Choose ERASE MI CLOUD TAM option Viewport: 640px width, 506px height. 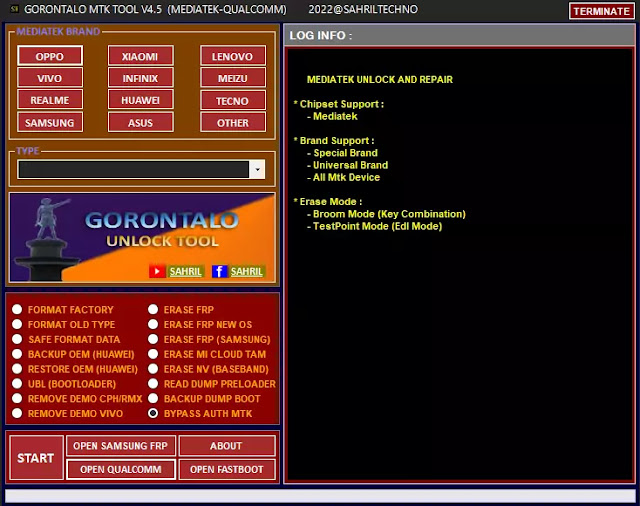pos(153,354)
